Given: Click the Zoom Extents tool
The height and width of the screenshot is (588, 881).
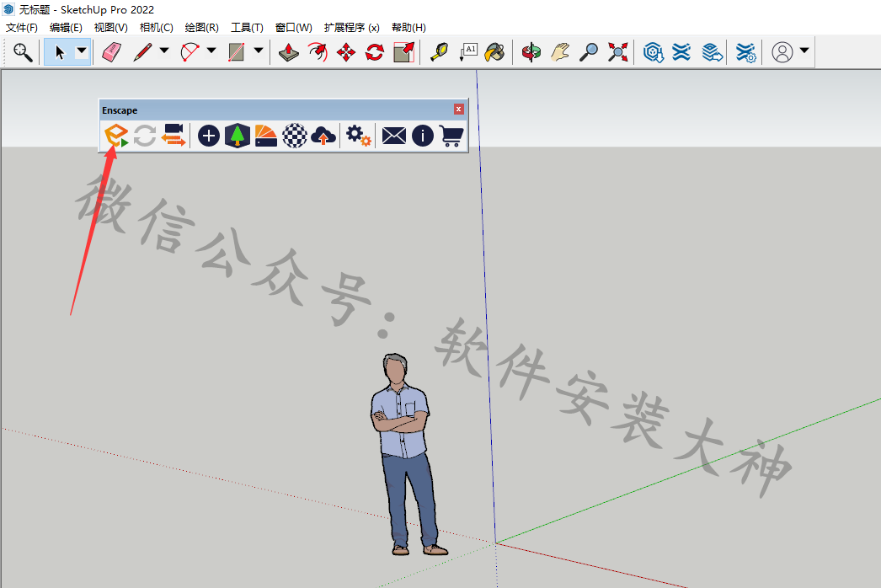Looking at the screenshot, I should point(617,52).
